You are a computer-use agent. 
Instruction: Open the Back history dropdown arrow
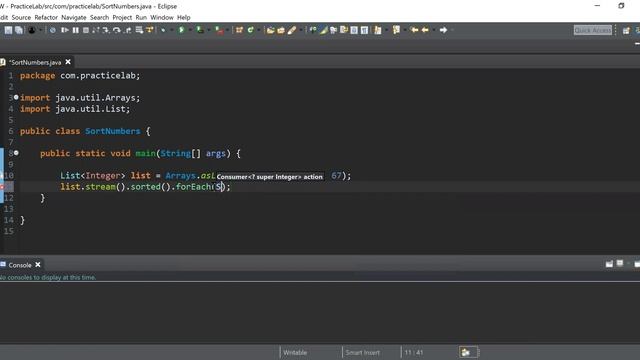[433, 30]
